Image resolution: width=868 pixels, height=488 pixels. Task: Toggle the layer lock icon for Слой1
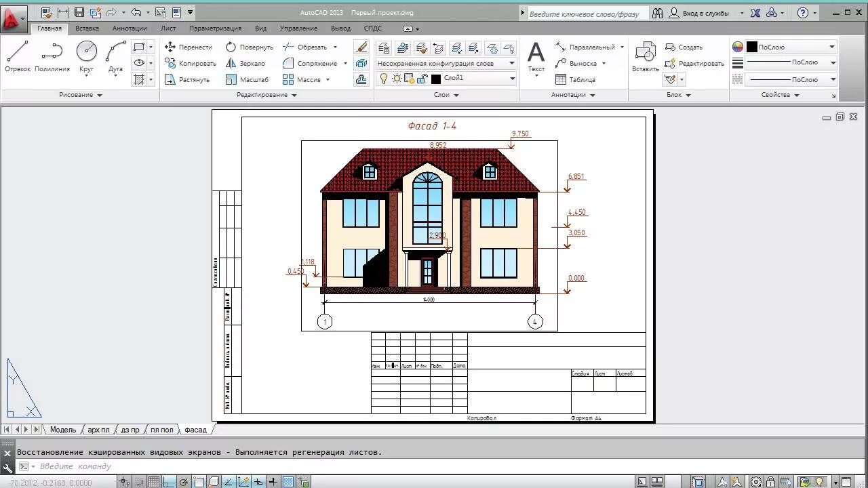point(421,79)
